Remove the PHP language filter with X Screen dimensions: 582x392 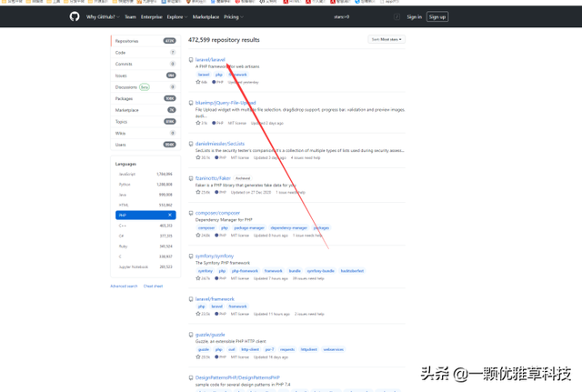click(170, 215)
